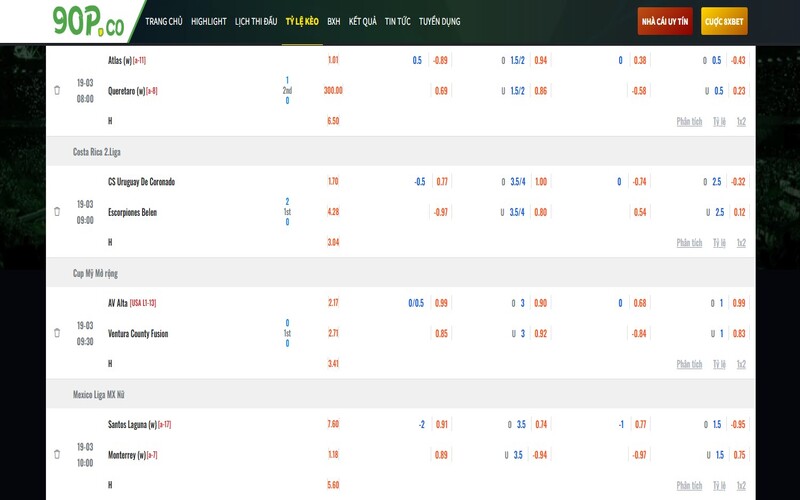Open the HIGHLIGHT menu item

pyautogui.click(x=209, y=21)
